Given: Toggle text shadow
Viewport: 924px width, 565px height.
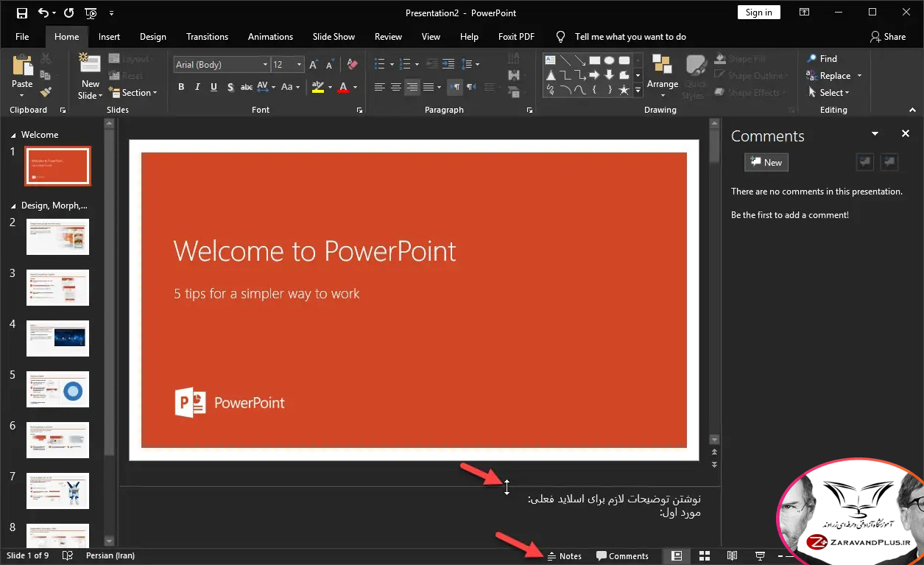Looking at the screenshot, I should [230, 87].
